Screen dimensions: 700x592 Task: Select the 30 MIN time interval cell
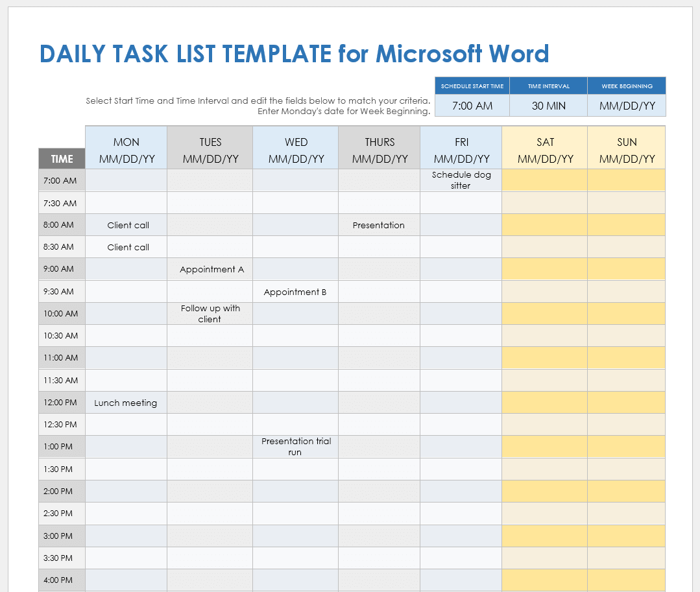pos(548,105)
